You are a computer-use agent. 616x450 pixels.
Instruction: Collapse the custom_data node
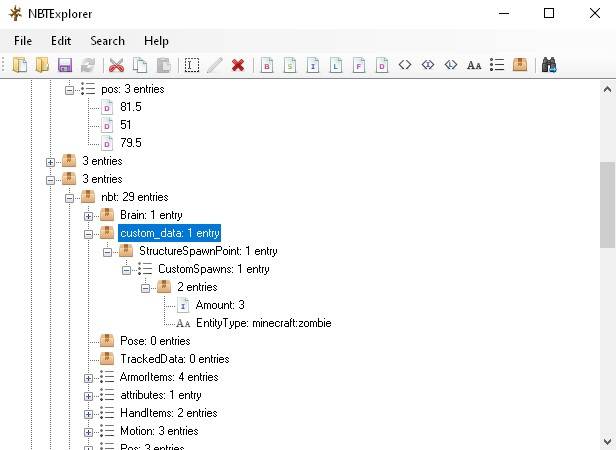pos(88,234)
